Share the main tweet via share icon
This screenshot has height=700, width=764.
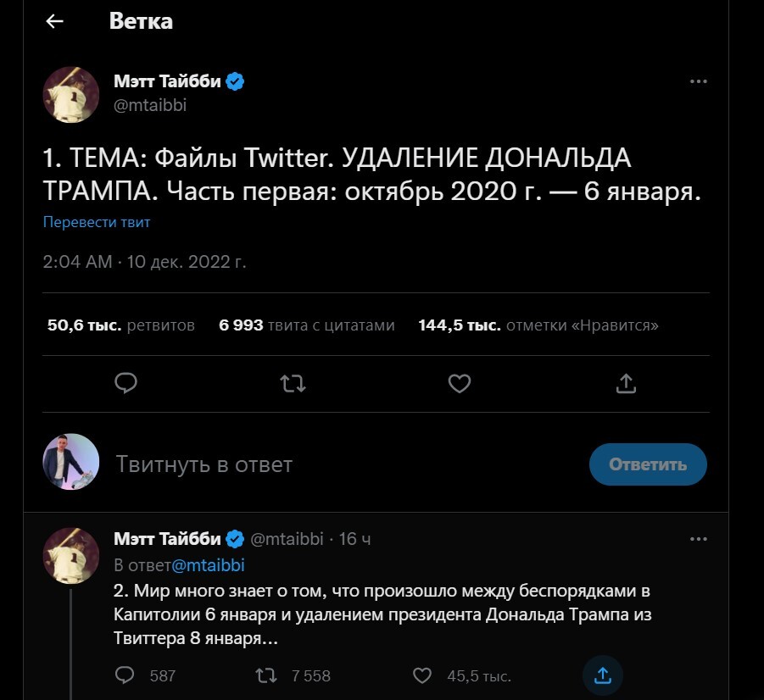pos(625,384)
